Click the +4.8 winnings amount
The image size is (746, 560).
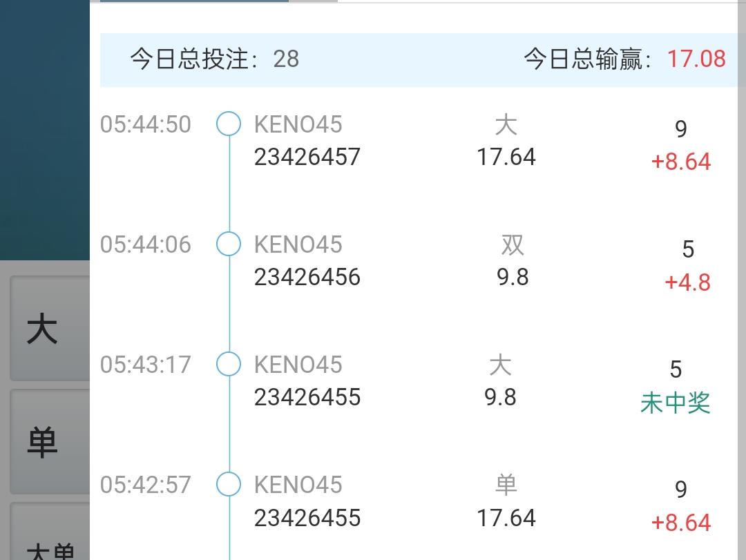687,282
